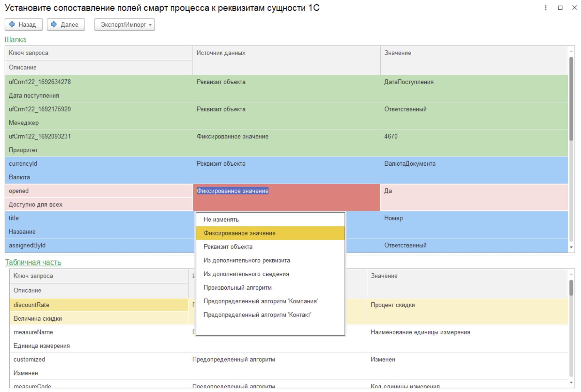Select the ufCrm122_1692093231 key cell
The image size is (581, 392).
click(99, 137)
